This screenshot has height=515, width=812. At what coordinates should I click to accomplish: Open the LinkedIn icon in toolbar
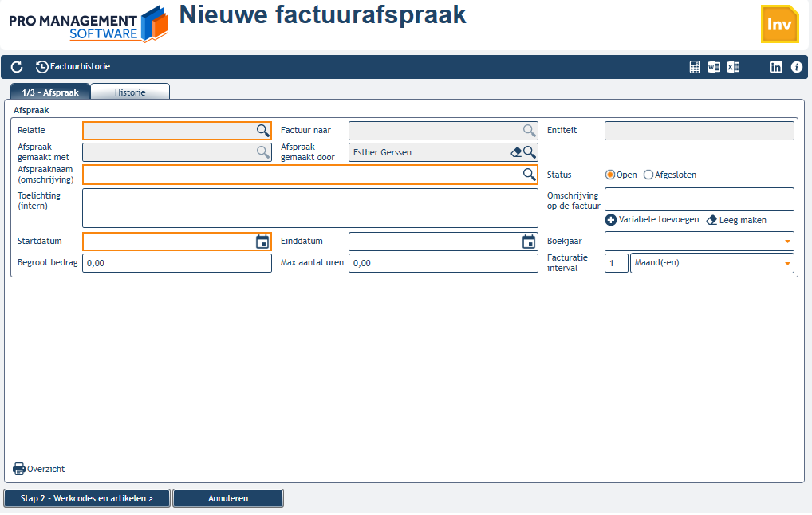(x=776, y=67)
